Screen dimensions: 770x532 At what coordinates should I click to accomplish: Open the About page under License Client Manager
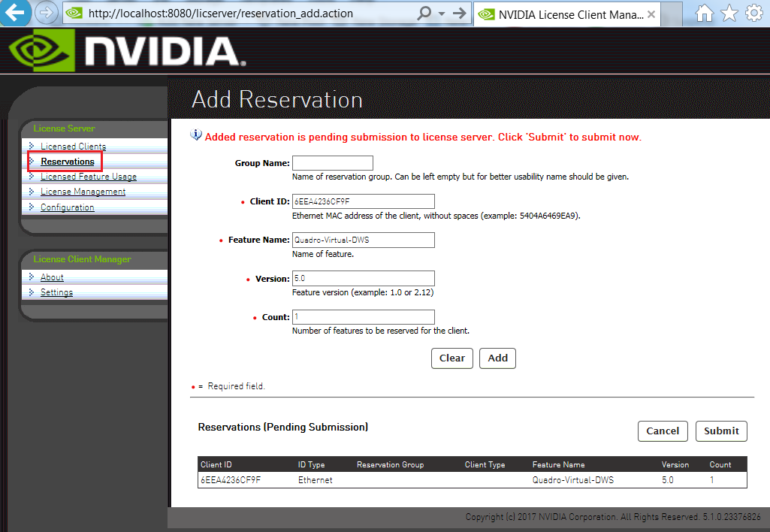(x=51, y=277)
